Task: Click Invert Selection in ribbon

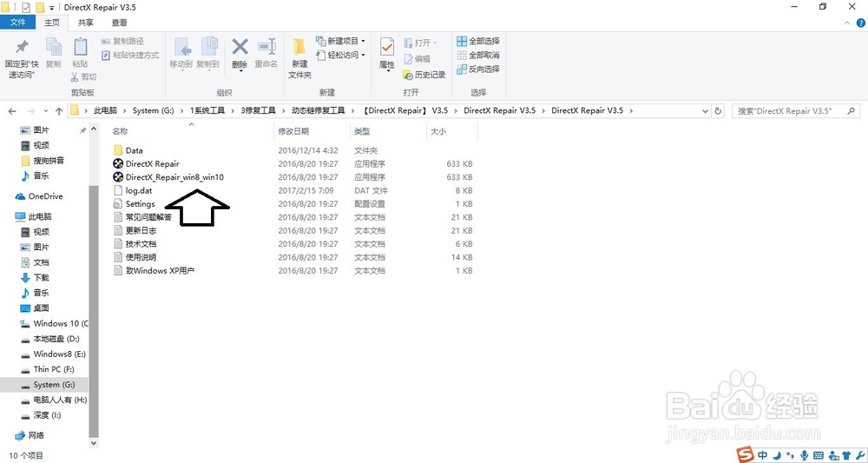Action: pos(478,69)
